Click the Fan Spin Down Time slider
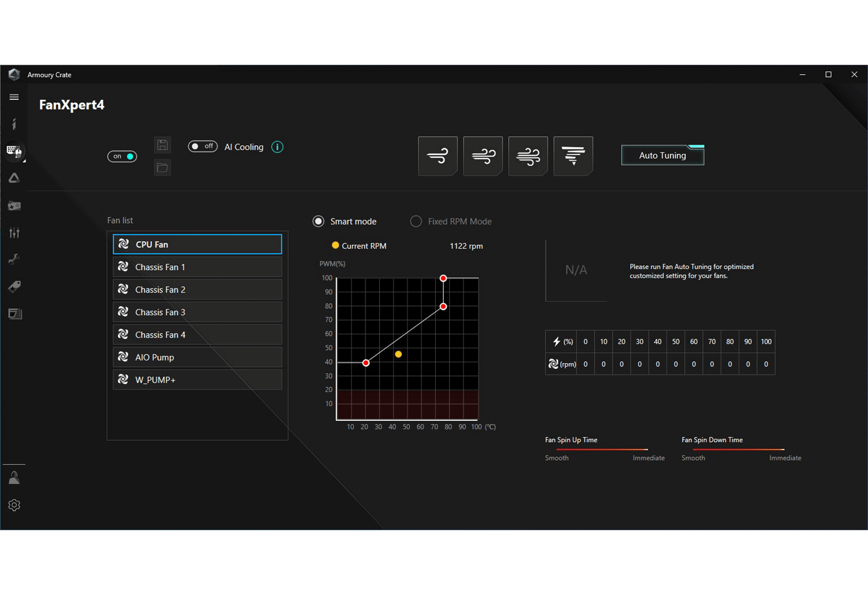Screen dimensions: 868x595 point(739,449)
